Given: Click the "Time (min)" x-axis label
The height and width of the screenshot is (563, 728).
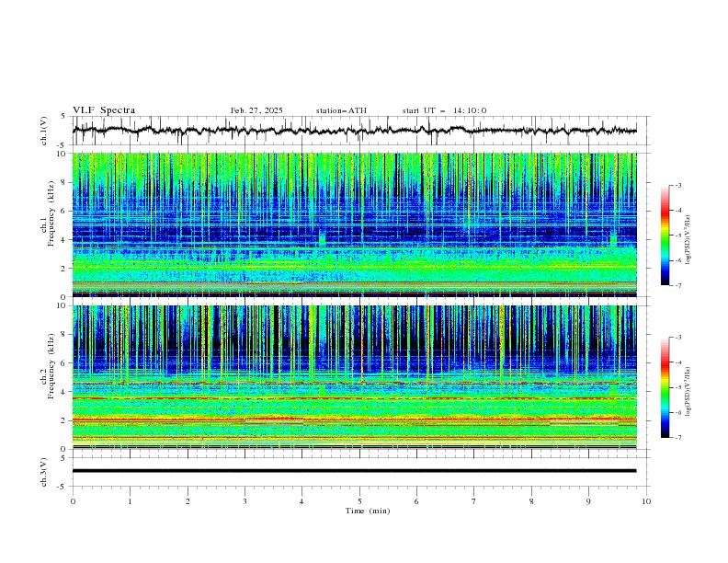Looking at the screenshot, I should tap(368, 511).
